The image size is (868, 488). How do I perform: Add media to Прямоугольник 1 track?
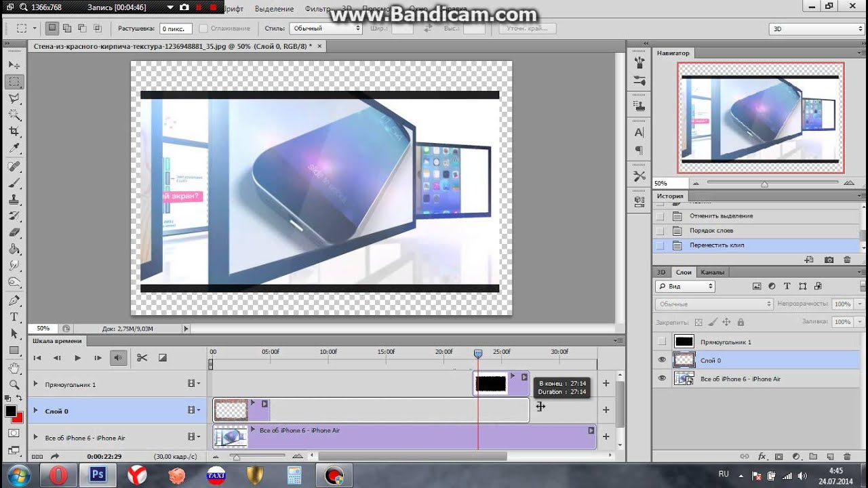tap(606, 384)
